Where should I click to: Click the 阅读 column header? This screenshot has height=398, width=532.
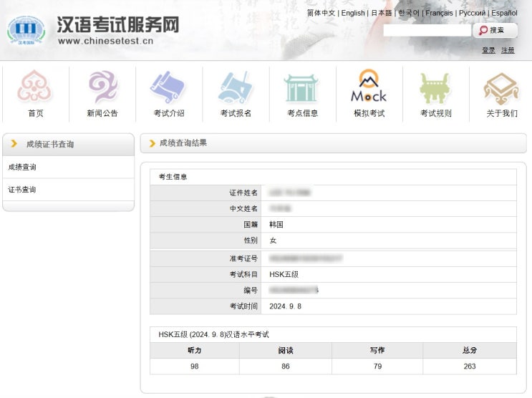pos(286,350)
